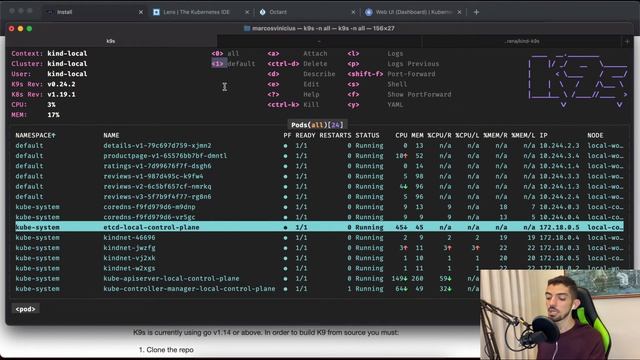Click the Kubernetes dashboard tab favicon

pyautogui.click(x=369, y=12)
